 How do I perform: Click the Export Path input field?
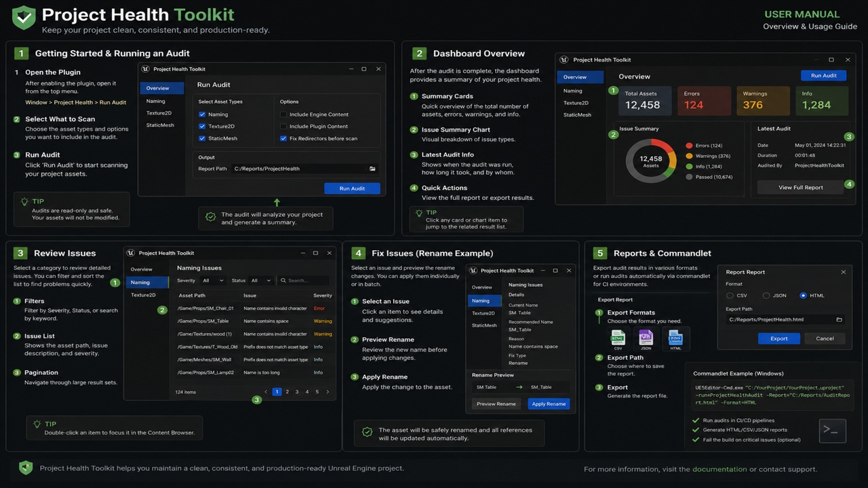point(785,319)
